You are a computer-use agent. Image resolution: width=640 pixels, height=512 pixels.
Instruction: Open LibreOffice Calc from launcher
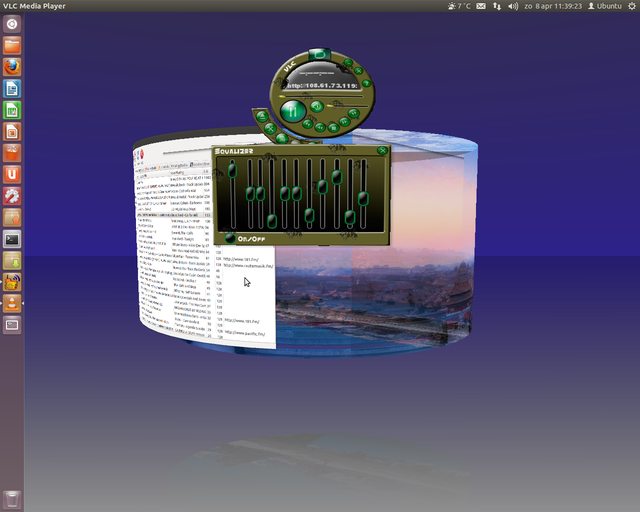(12, 110)
